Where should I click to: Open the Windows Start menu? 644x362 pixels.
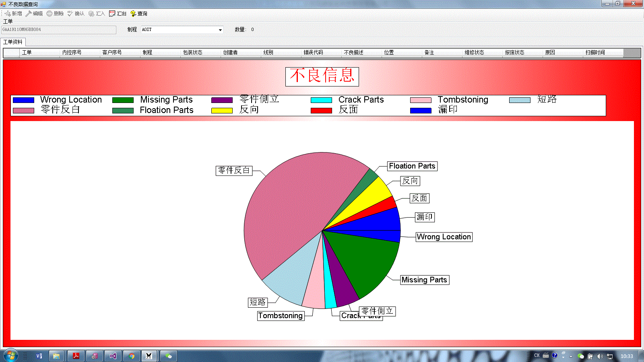[x=10, y=356]
